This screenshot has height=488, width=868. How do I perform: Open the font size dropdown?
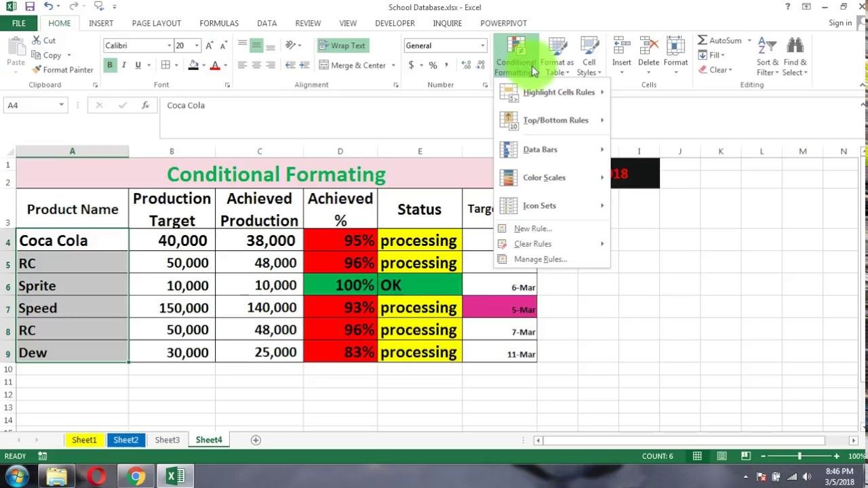[x=197, y=45]
